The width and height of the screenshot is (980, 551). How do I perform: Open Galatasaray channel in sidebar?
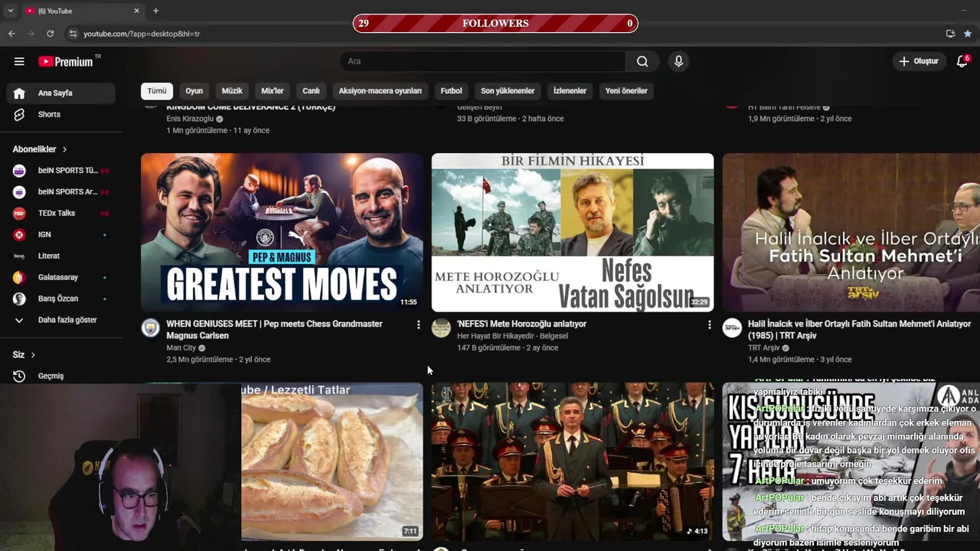61,277
